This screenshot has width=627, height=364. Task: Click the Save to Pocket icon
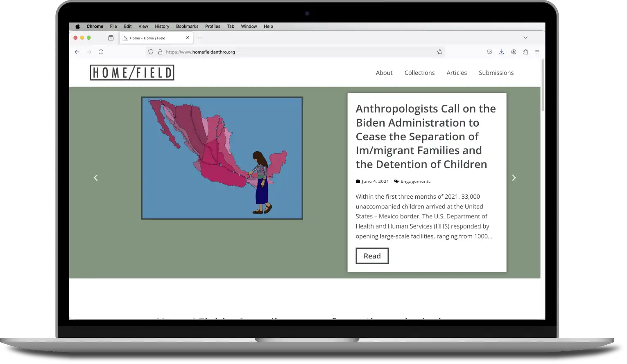(489, 52)
